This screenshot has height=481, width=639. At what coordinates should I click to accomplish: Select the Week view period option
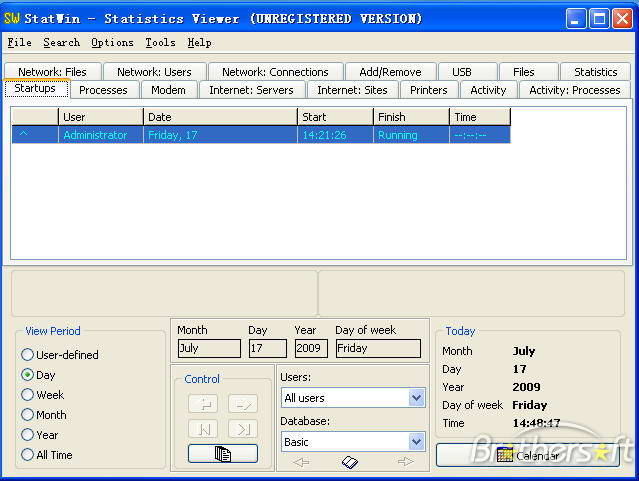28,395
